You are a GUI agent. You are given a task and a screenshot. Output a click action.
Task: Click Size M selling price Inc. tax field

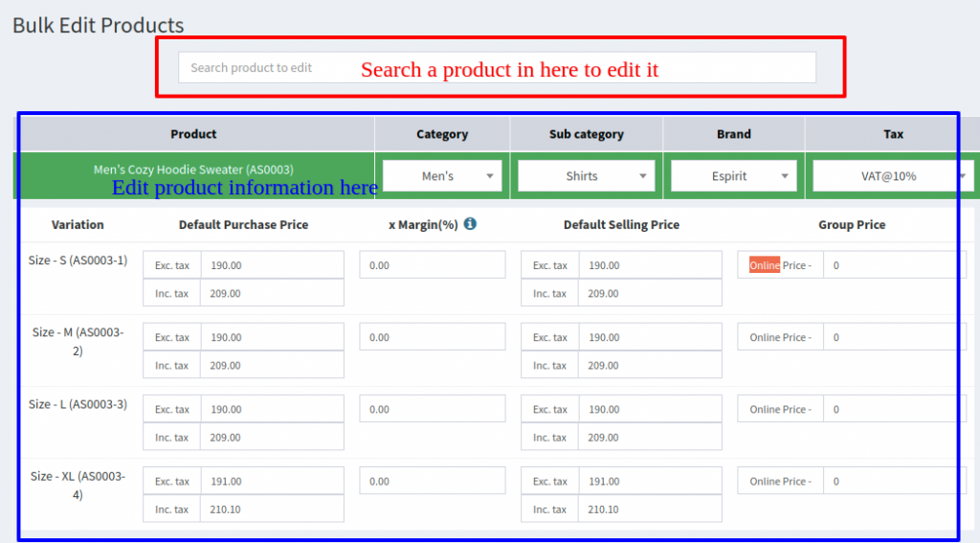point(649,366)
